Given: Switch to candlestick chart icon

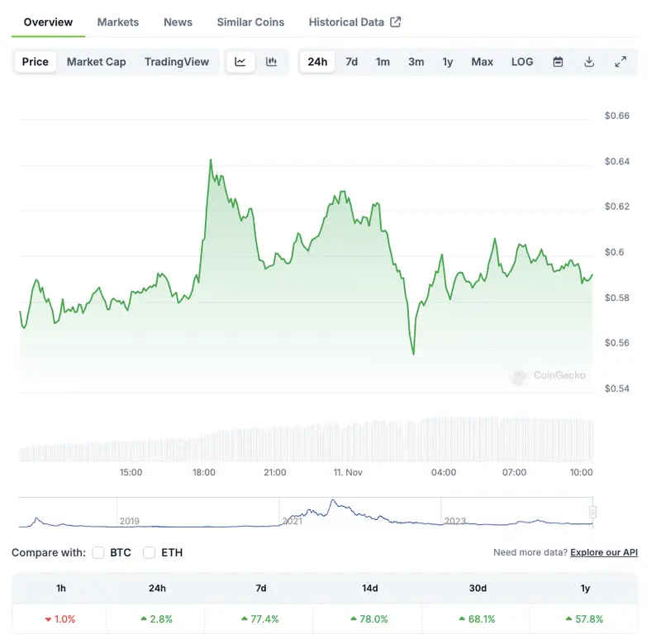Looking at the screenshot, I should [x=272, y=62].
